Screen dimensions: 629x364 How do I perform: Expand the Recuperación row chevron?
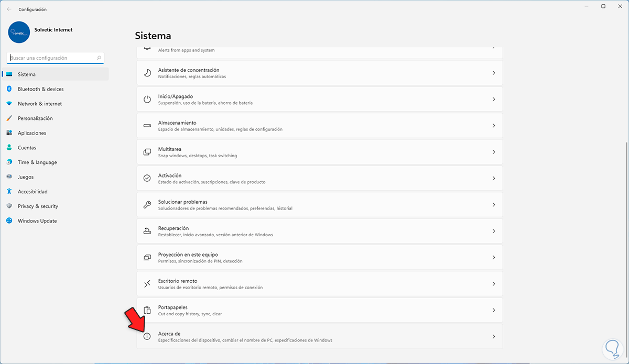coord(493,231)
